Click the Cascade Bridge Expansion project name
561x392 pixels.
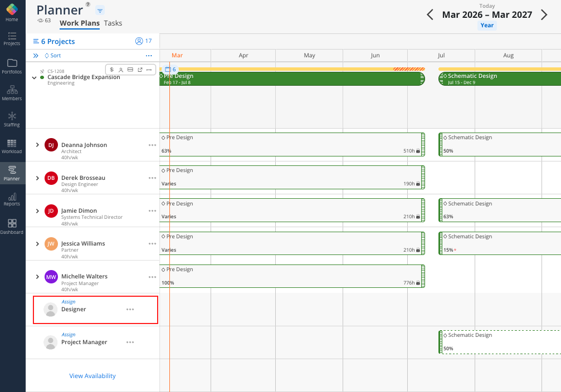(84, 77)
